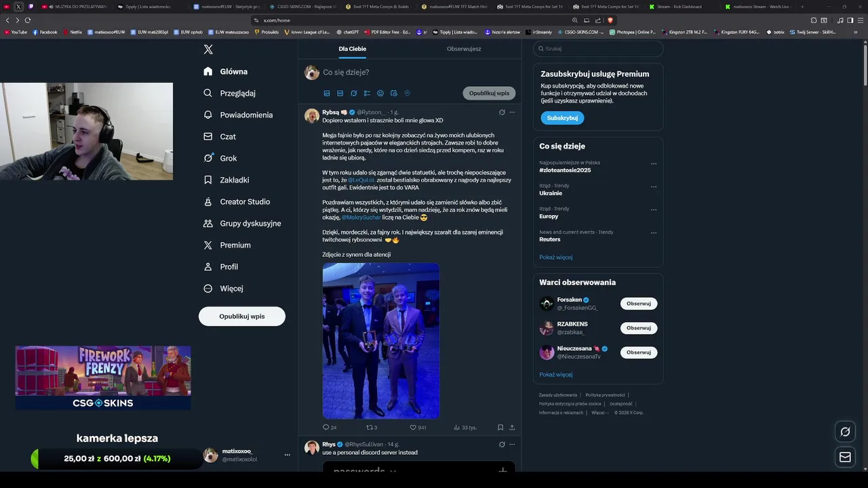View analytics of Rybsą post 33 tys.
The height and width of the screenshot is (488, 868).
[x=465, y=428]
